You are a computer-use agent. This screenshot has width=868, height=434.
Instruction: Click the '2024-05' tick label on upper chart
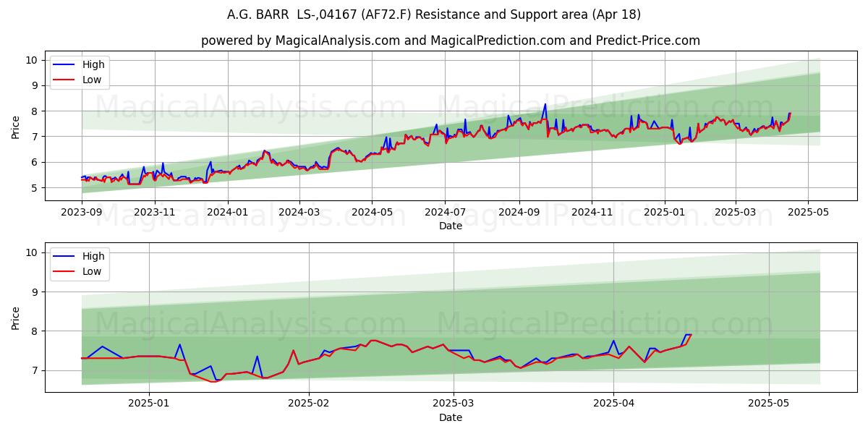coord(372,213)
